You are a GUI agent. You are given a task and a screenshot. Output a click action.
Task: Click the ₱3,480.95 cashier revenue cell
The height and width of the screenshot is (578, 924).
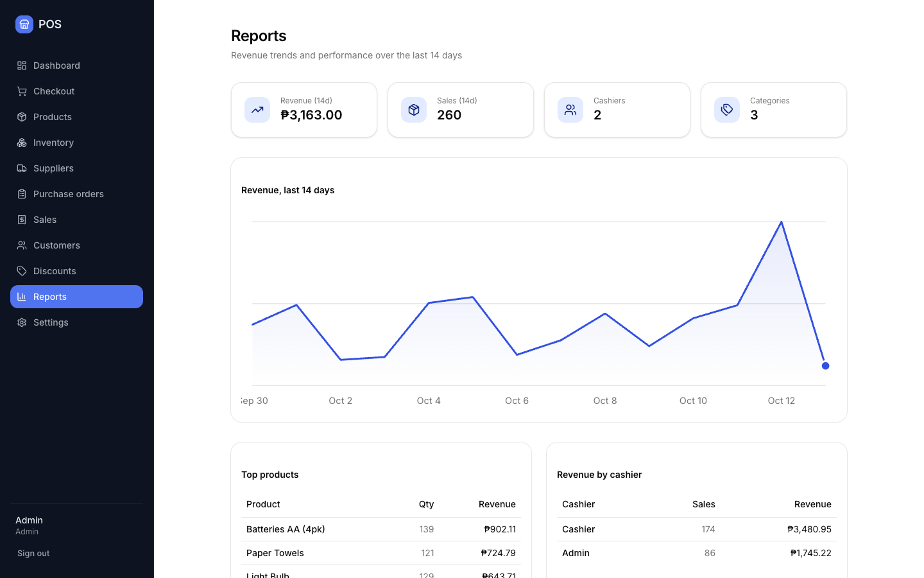pos(809,529)
